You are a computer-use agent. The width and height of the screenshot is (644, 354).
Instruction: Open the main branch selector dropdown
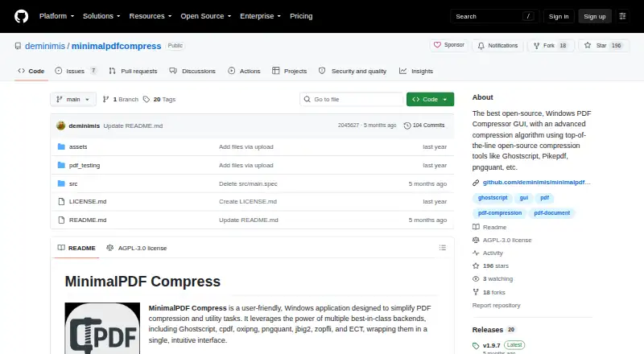click(x=73, y=100)
